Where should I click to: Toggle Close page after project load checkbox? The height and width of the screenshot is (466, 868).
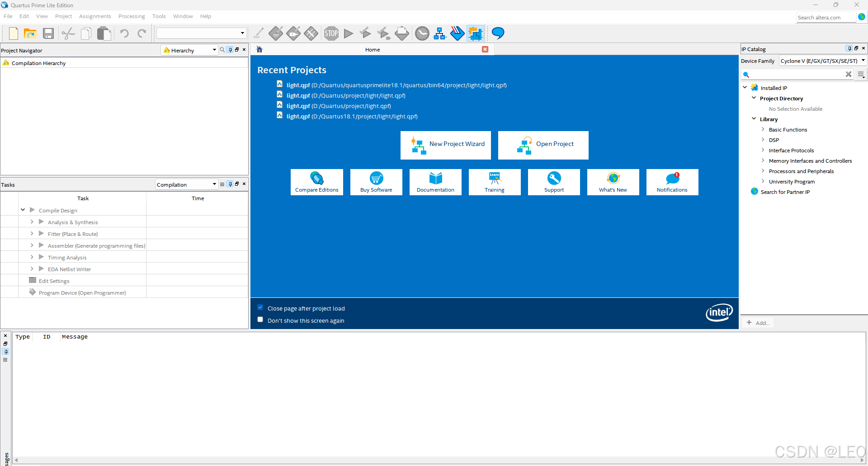260,307
